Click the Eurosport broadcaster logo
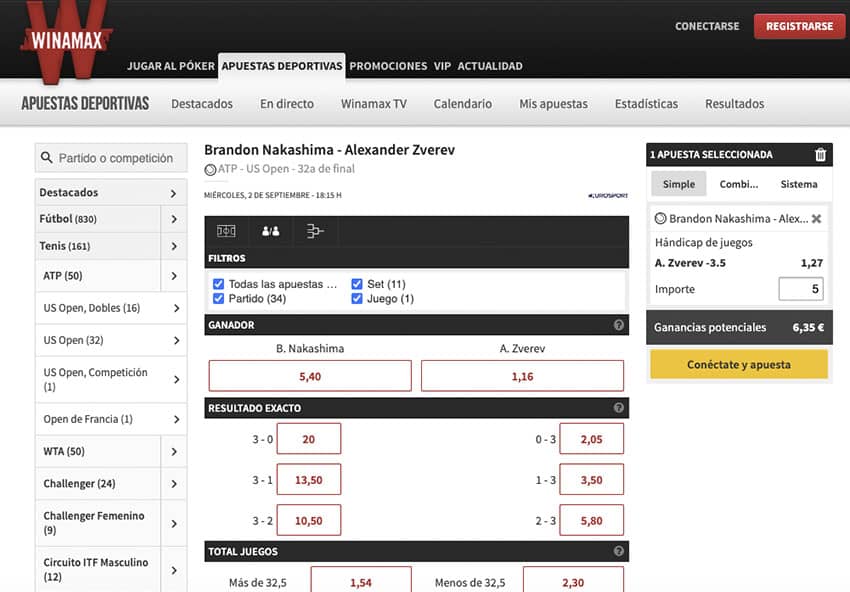 coord(608,195)
